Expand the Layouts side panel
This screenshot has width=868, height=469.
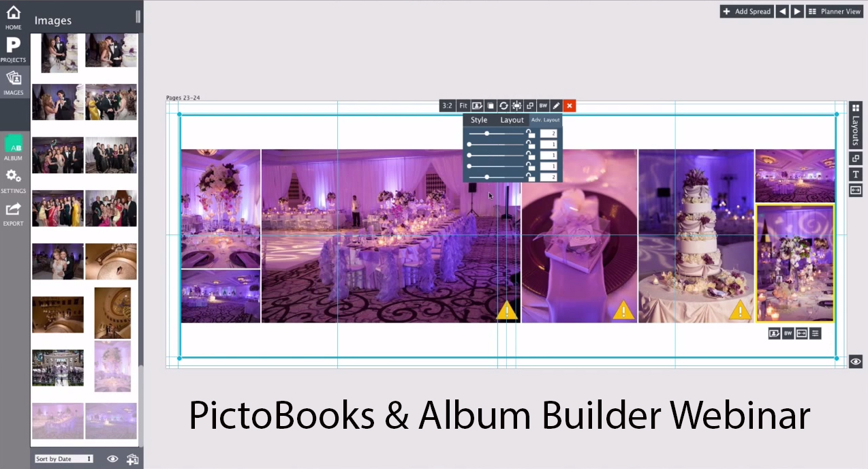[x=856, y=124]
